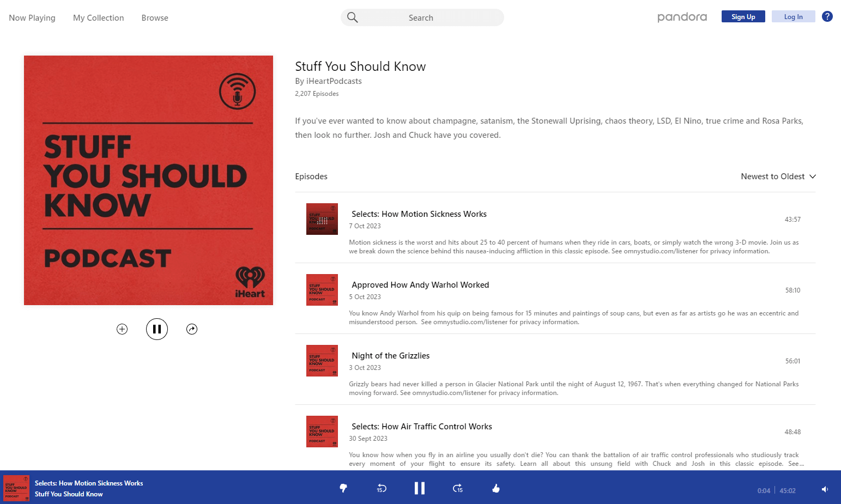The image size is (841, 504).
Task: Click the '7 Oct 2023' date
Action: (x=365, y=226)
